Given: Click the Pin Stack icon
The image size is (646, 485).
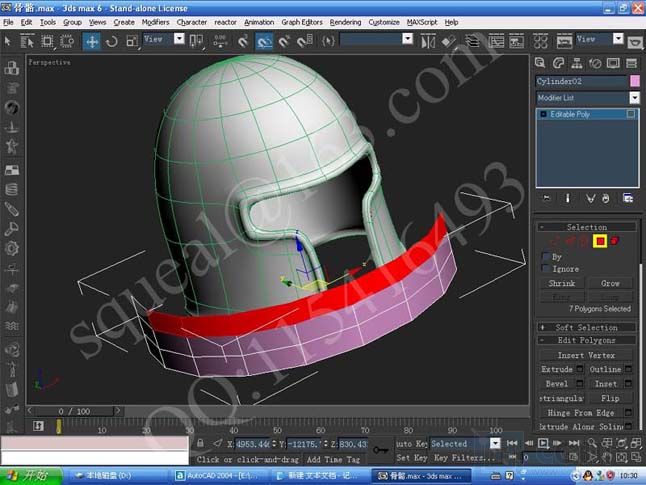Looking at the screenshot, I should coord(546,198).
